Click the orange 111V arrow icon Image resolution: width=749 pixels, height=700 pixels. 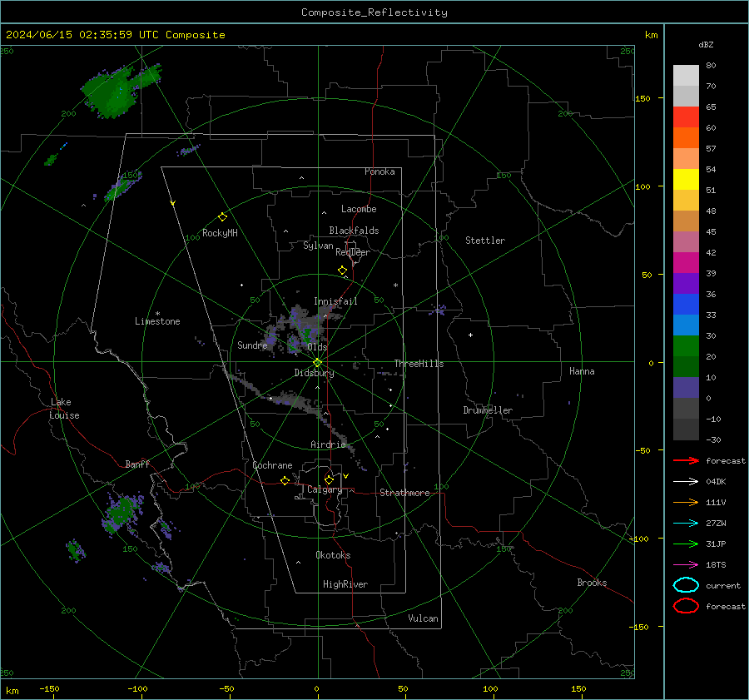(x=686, y=502)
